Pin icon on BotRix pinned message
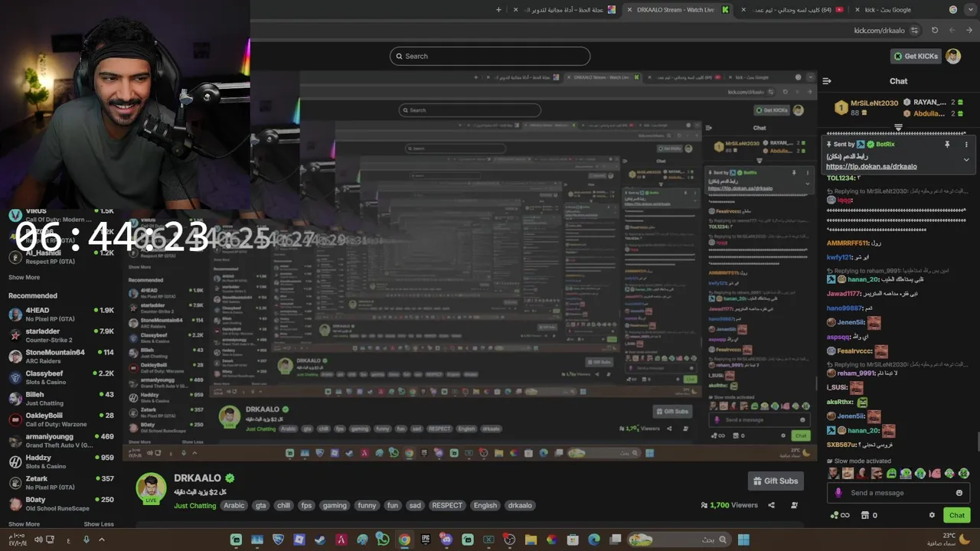The height and width of the screenshot is (551, 980). tap(947, 144)
